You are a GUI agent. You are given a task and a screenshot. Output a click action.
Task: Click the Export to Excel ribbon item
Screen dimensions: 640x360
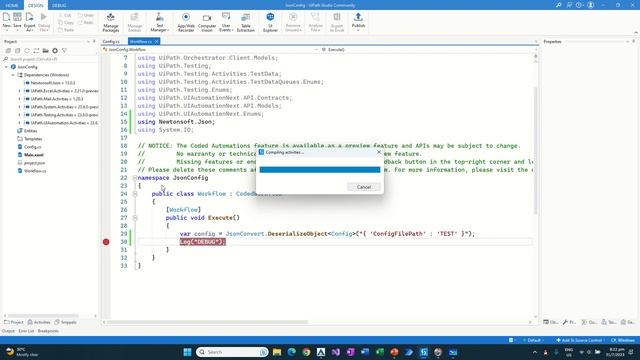coord(337,22)
